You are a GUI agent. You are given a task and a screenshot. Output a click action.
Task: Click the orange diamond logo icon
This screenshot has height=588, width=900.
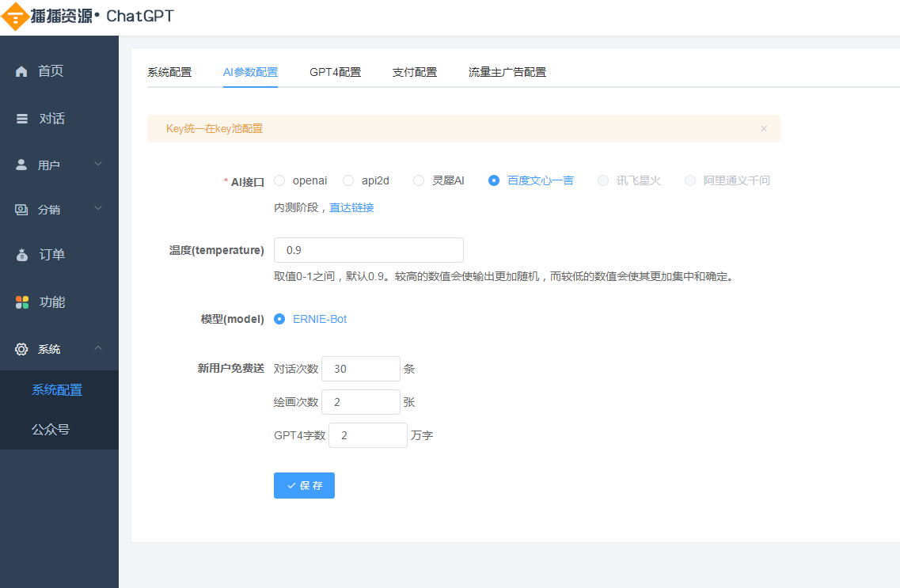pos(15,16)
